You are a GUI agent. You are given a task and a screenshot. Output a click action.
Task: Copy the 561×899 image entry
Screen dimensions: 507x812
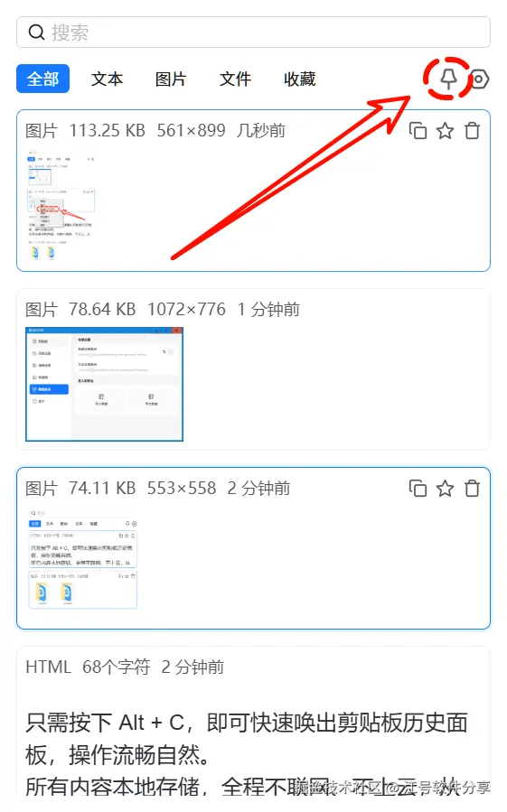pos(418,130)
